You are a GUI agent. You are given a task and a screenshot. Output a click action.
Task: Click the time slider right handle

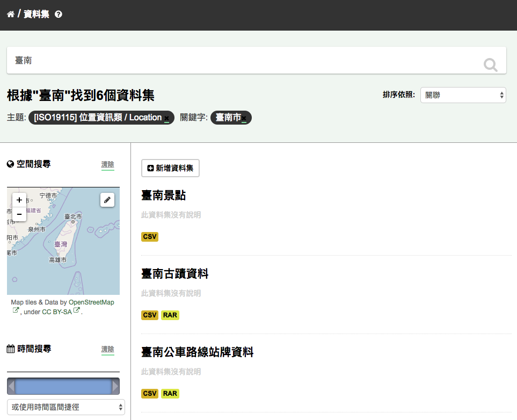pos(115,386)
